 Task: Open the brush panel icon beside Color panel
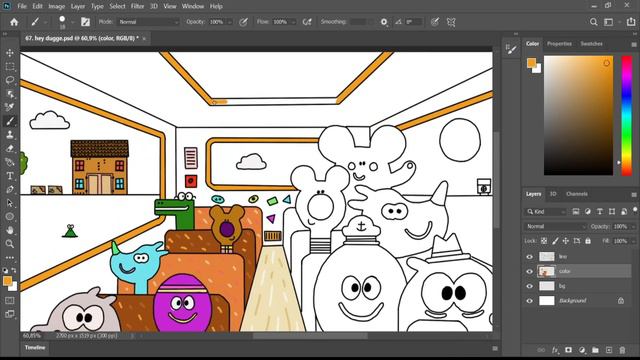(x=511, y=49)
